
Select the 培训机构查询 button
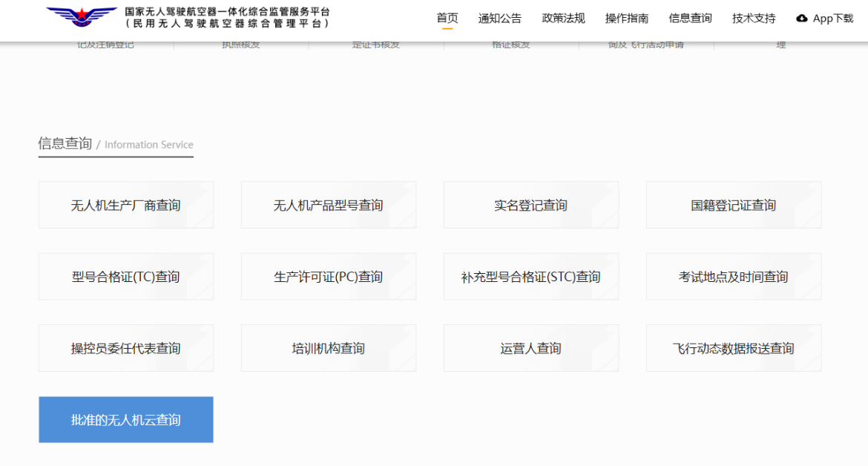[328, 348]
